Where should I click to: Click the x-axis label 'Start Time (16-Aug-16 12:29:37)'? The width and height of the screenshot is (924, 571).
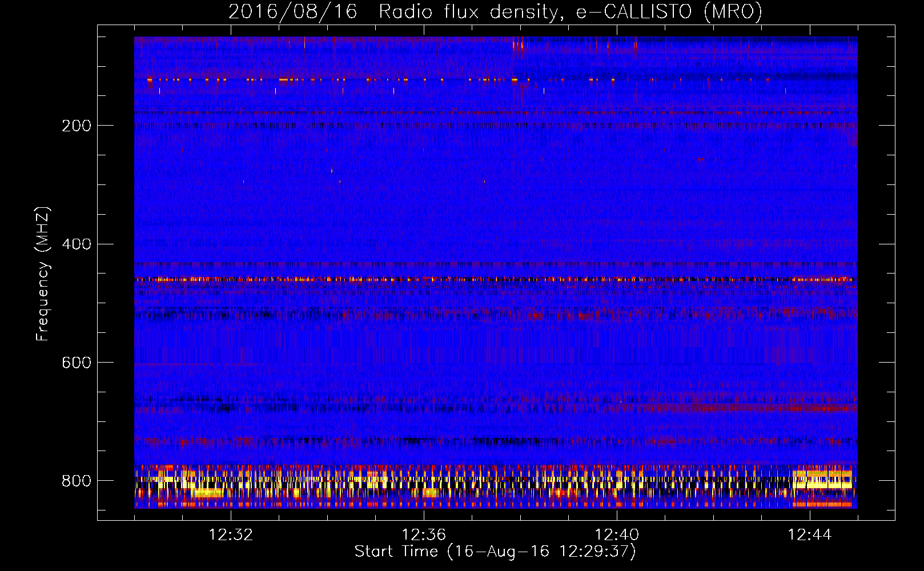point(495,552)
